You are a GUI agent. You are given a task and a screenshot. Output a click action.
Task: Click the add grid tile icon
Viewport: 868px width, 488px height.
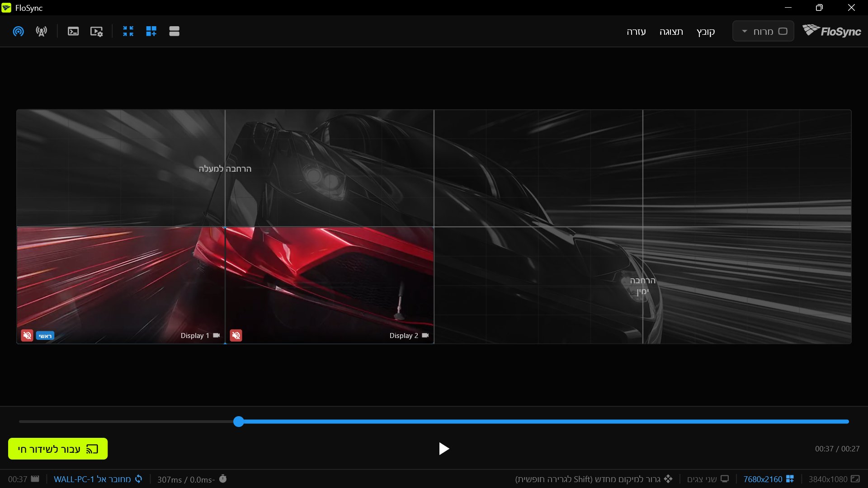[x=151, y=31]
